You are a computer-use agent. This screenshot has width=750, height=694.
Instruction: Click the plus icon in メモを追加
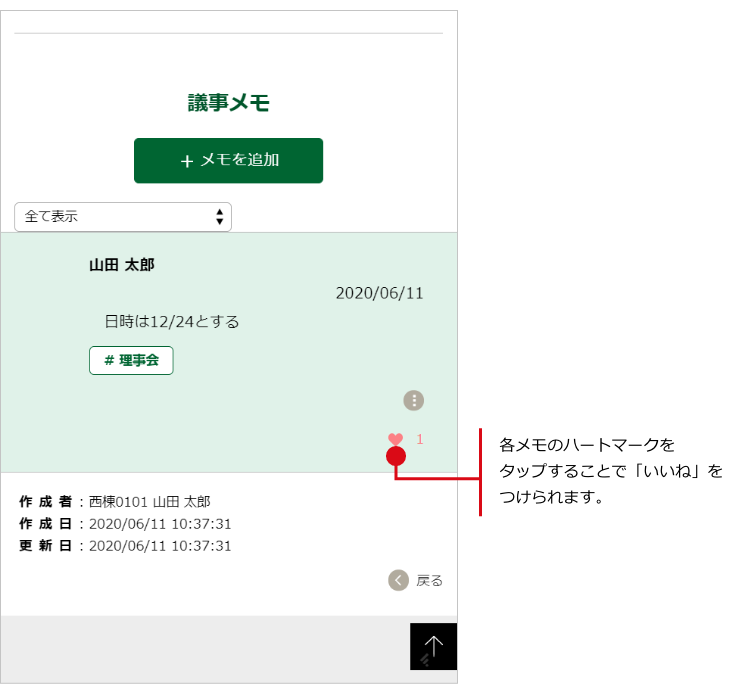(187, 161)
